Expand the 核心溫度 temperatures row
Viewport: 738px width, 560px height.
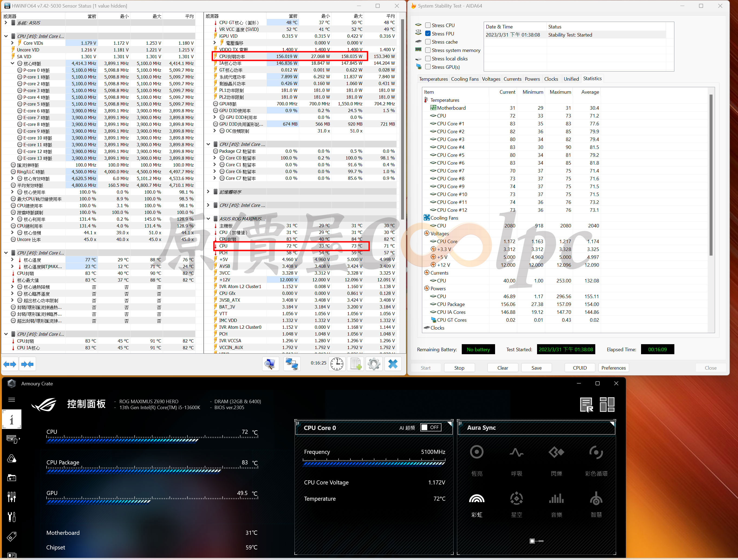tap(12, 260)
